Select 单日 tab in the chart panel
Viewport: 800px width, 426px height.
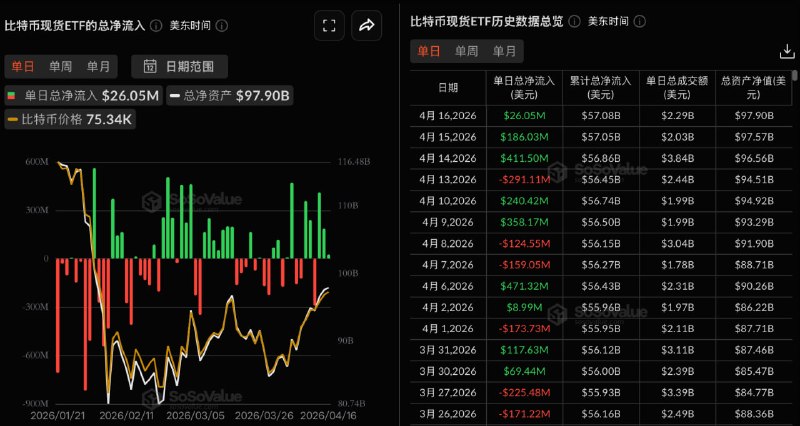pyautogui.click(x=23, y=66)
